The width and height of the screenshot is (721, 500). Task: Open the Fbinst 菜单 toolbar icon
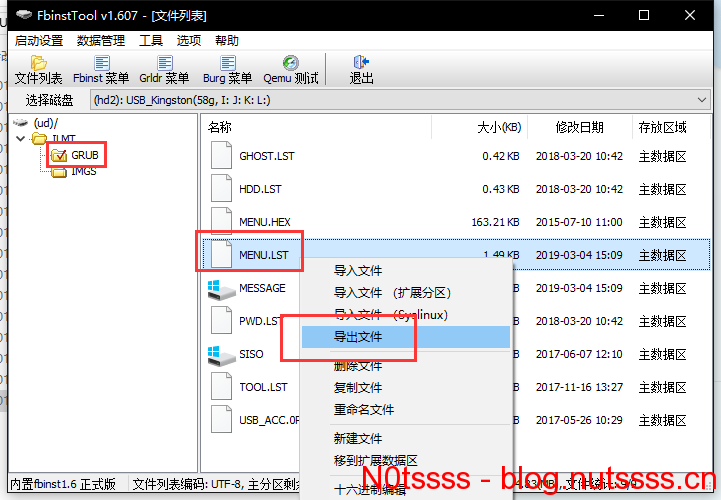click(101, 69)
